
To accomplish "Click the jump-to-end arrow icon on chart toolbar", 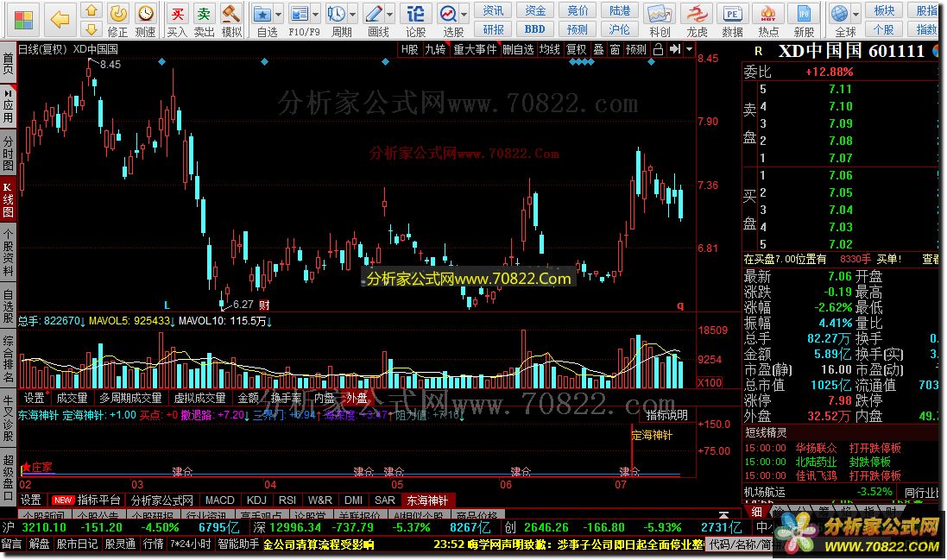I will coord(675,49).
